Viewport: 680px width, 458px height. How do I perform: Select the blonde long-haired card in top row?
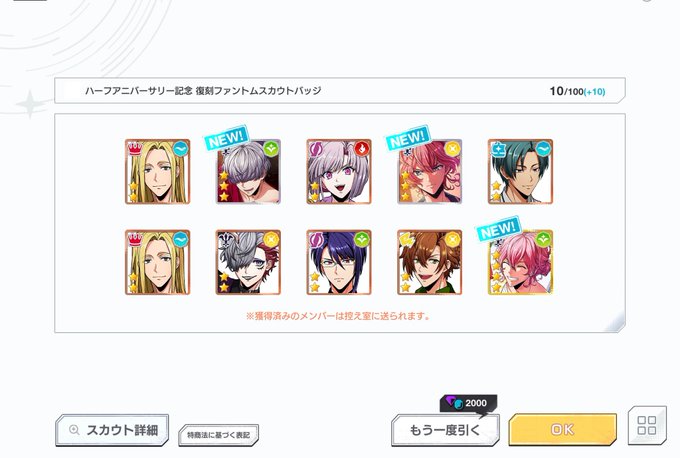[157, 171]
